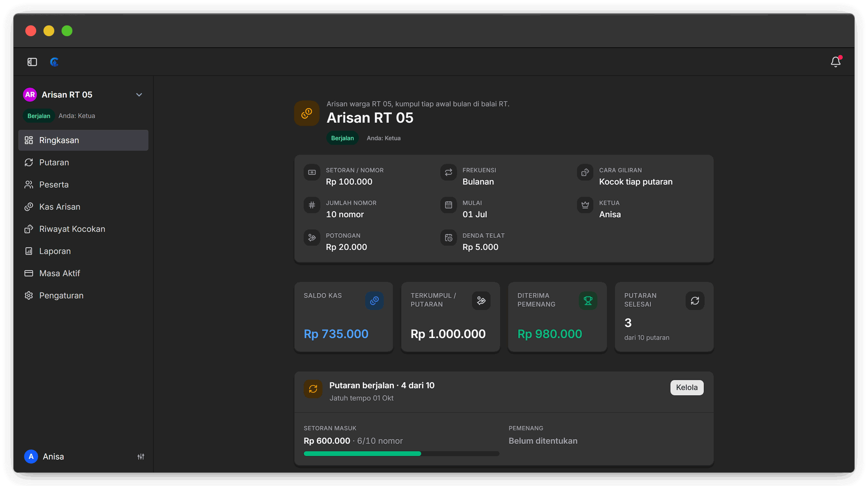868x486 pixels.
Task: Click the Terkumpul / Putaran card icon
Action: [481, 300]
